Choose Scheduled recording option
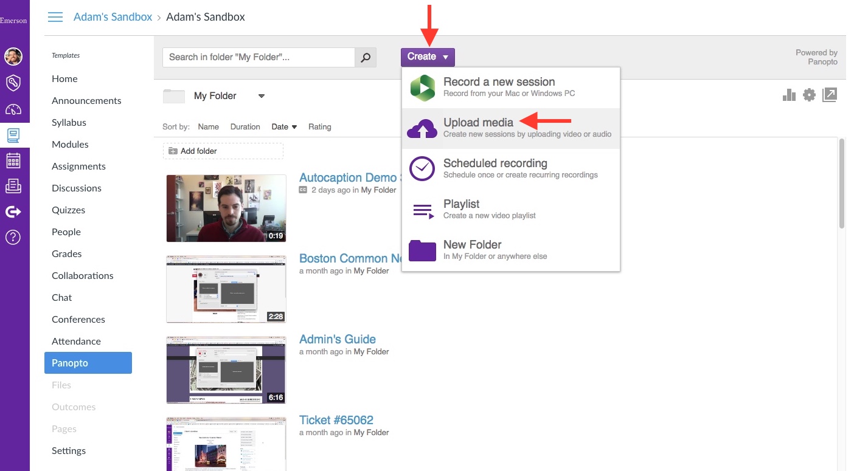This screenshot has width=868, height=471. [511, 168]
